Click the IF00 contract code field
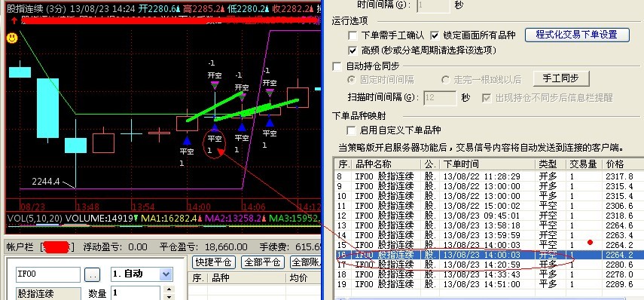This screenshot has width=644, height=300. (48, 274)
